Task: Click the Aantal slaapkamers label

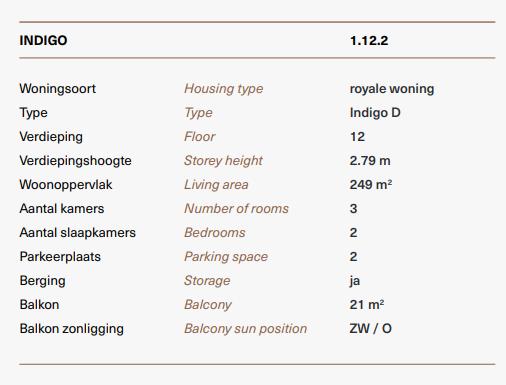Action: (x=78, y=233)
